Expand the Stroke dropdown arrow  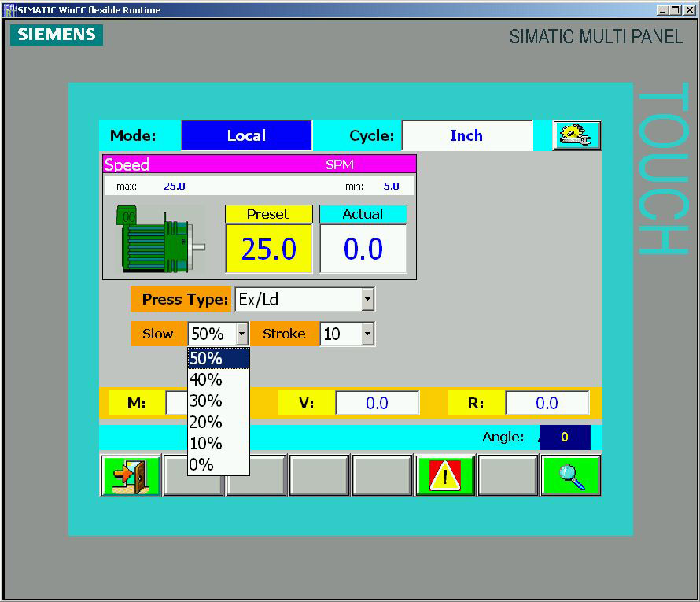(x=367, y=334)
